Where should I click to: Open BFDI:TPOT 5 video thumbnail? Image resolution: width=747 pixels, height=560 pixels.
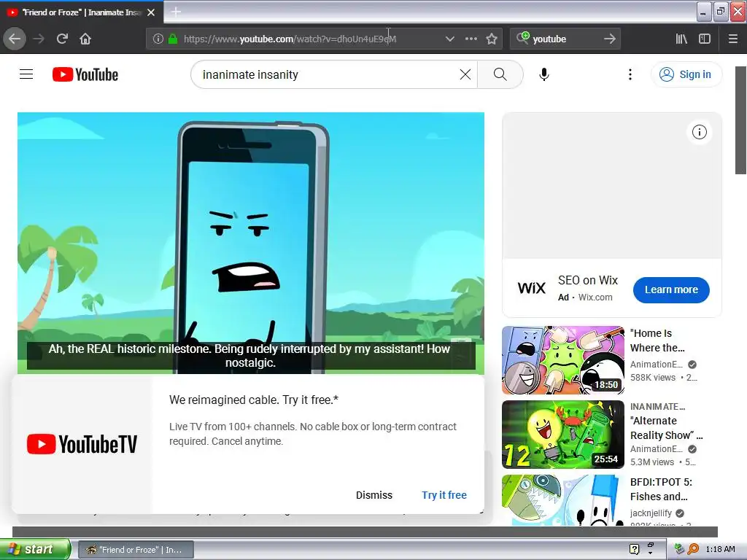562,500
